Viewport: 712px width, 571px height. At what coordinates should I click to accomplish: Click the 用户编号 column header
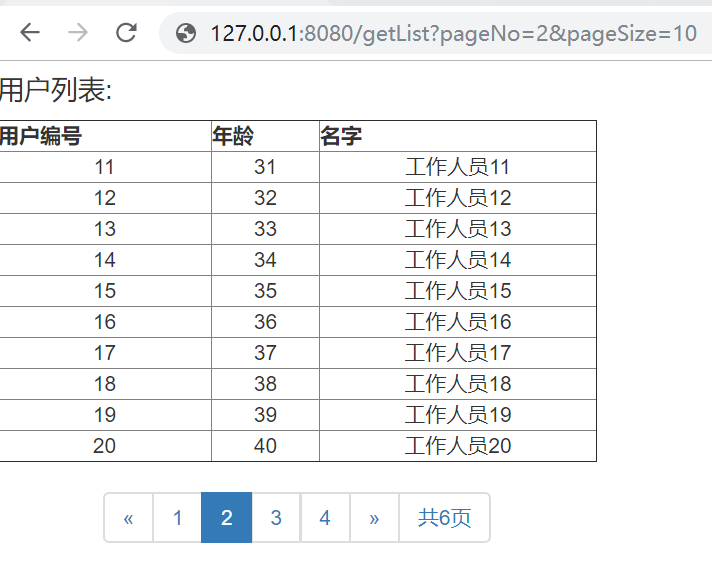105,136
